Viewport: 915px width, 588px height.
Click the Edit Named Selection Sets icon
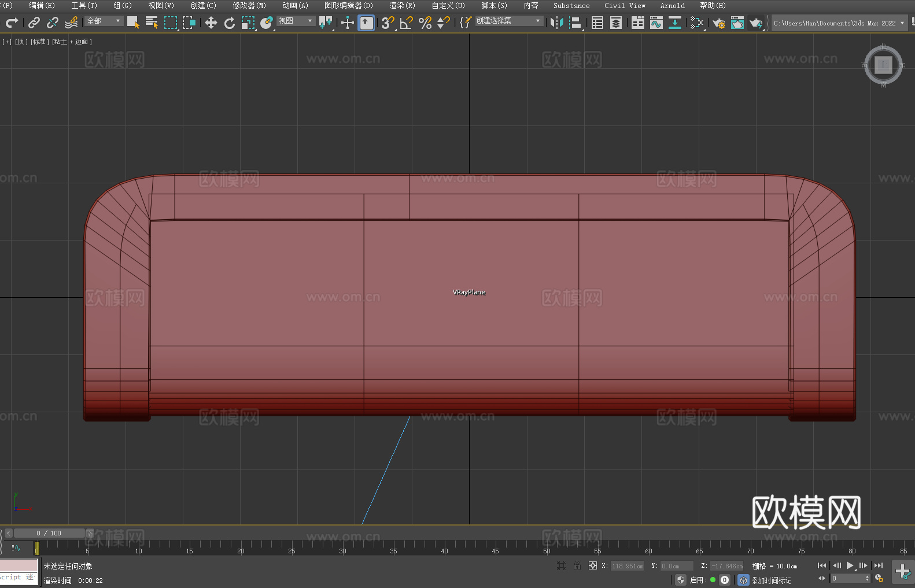click(x=465, y=23)
